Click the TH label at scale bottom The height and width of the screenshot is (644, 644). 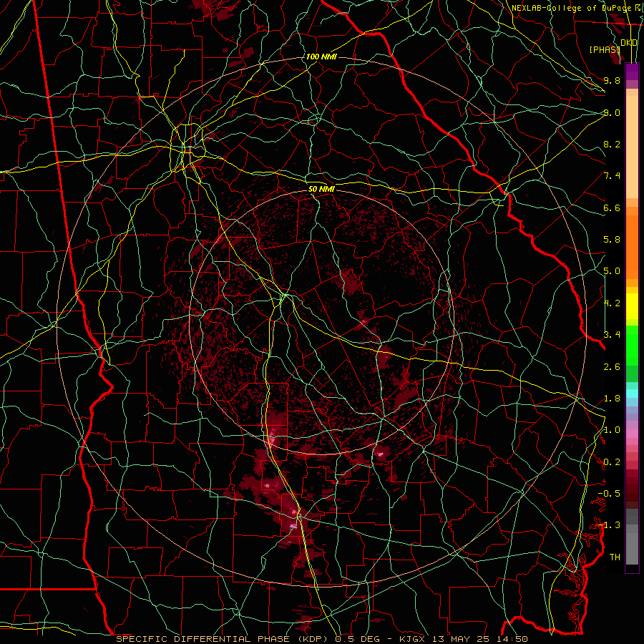tap(615, 557)
